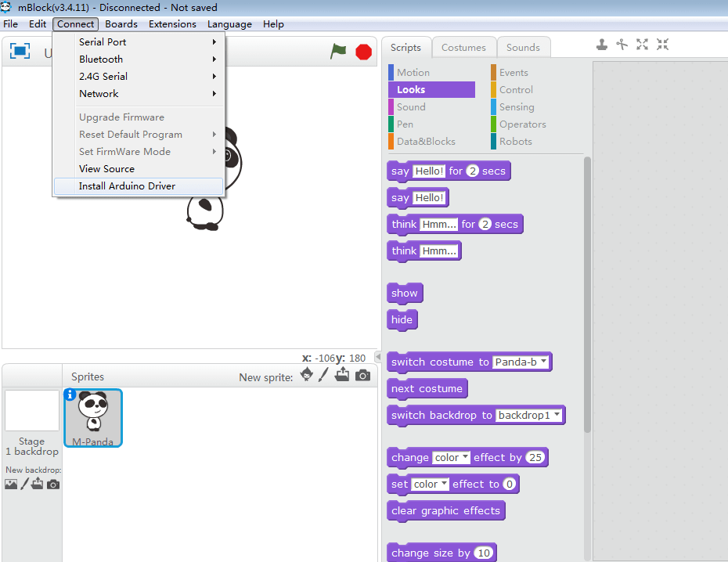Take new sprite from camera icon

coord(362,376)
